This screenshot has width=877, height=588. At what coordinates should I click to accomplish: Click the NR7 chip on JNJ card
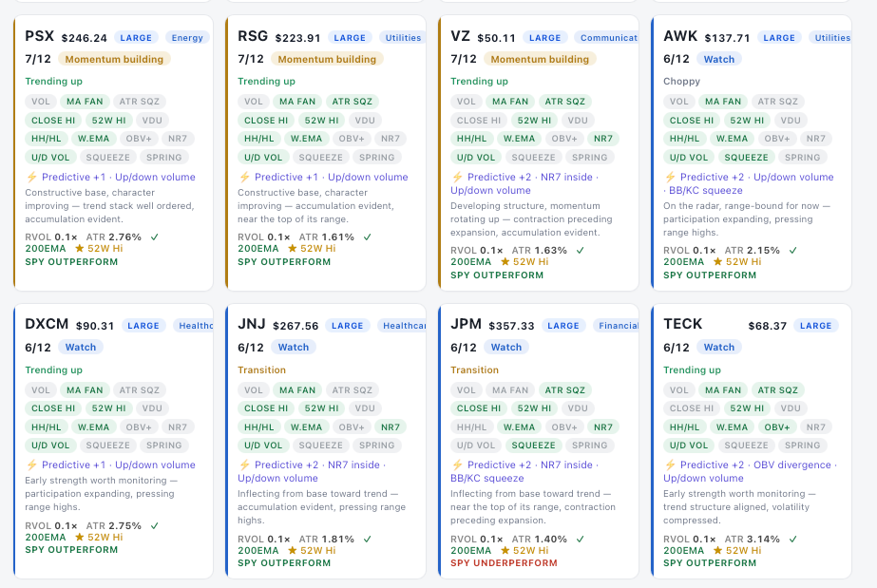point(391,427)
